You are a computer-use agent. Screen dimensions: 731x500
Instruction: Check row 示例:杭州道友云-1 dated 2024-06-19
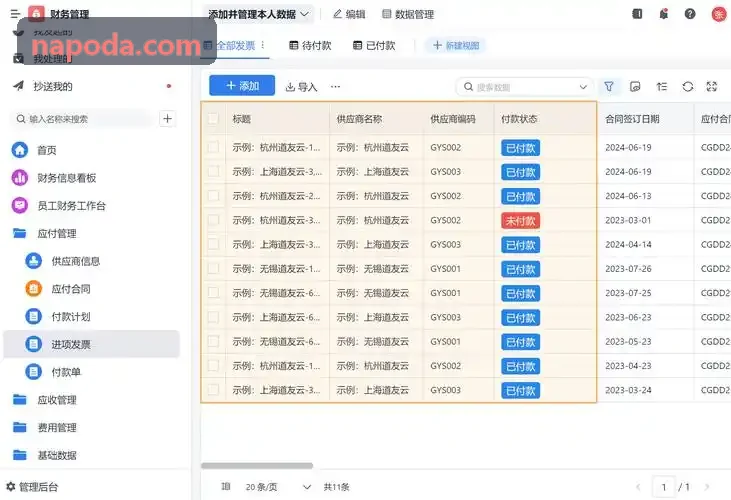click(x=213, y=147)
